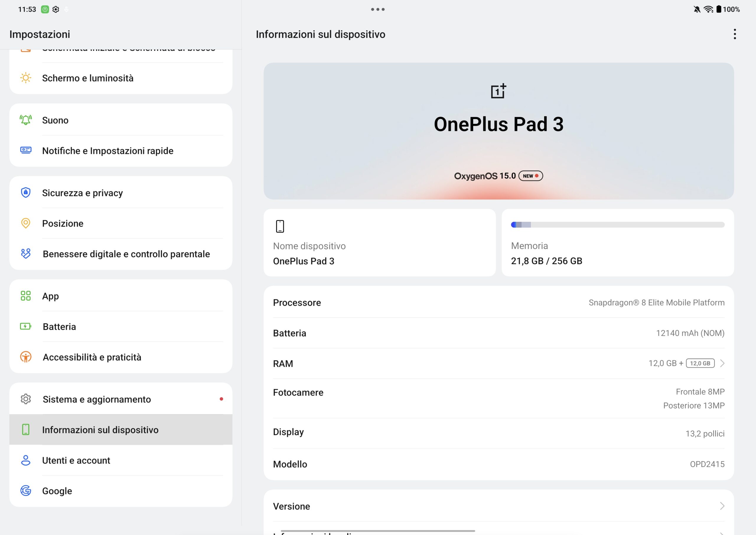Open the three-dot overflow menu
The width and height of the screenshot is (756, 535).
[735, 34]
